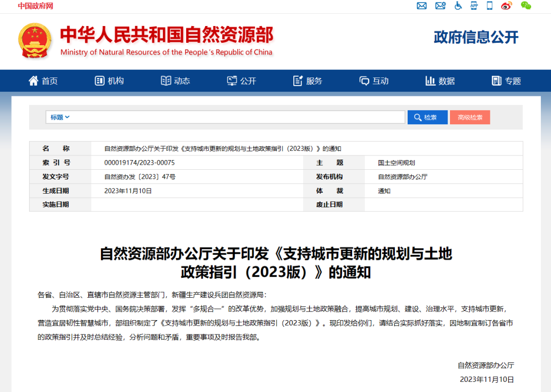Click the national emblem logo

pyautogui.click(x=35, y=40)
